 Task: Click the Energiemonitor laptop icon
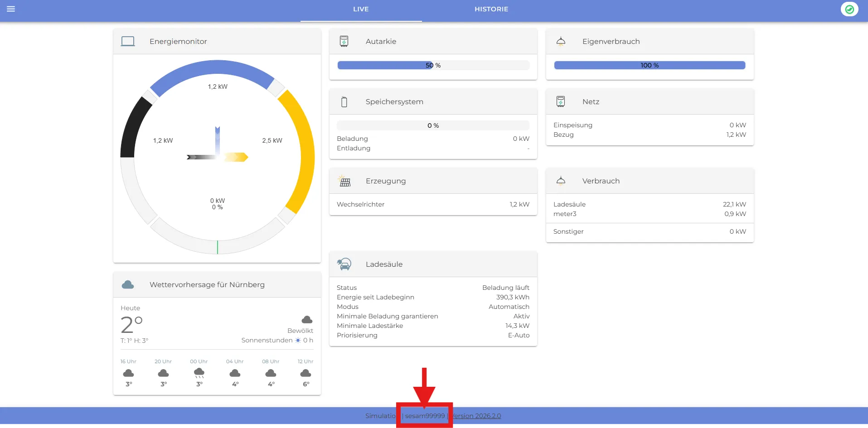128,41
